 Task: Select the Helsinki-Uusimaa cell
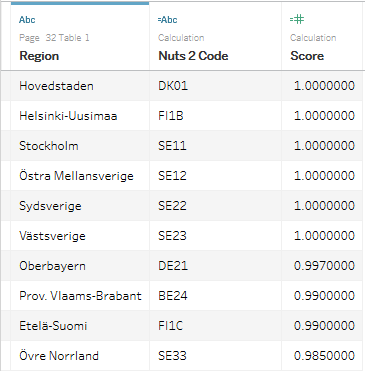coord(80,116)
